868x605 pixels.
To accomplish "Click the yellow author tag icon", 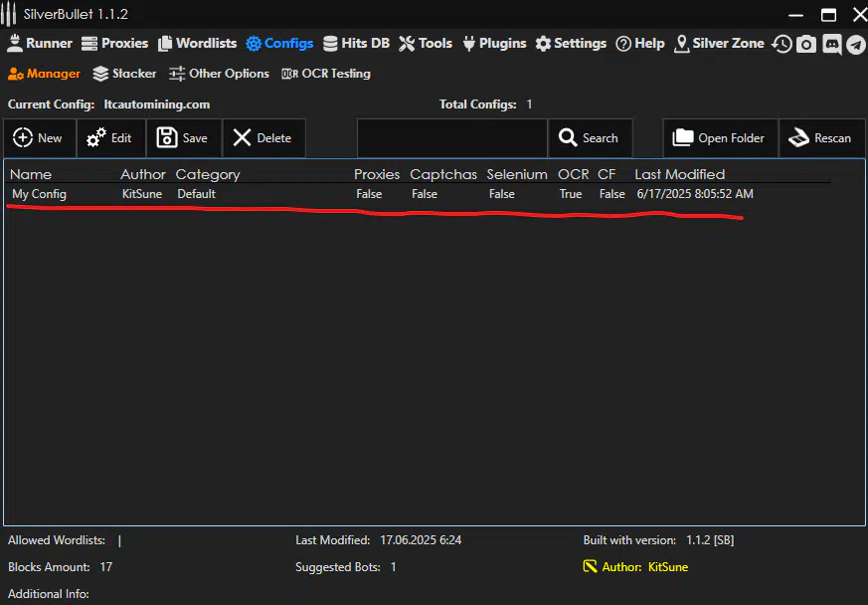I will click(x=591, y=566).
